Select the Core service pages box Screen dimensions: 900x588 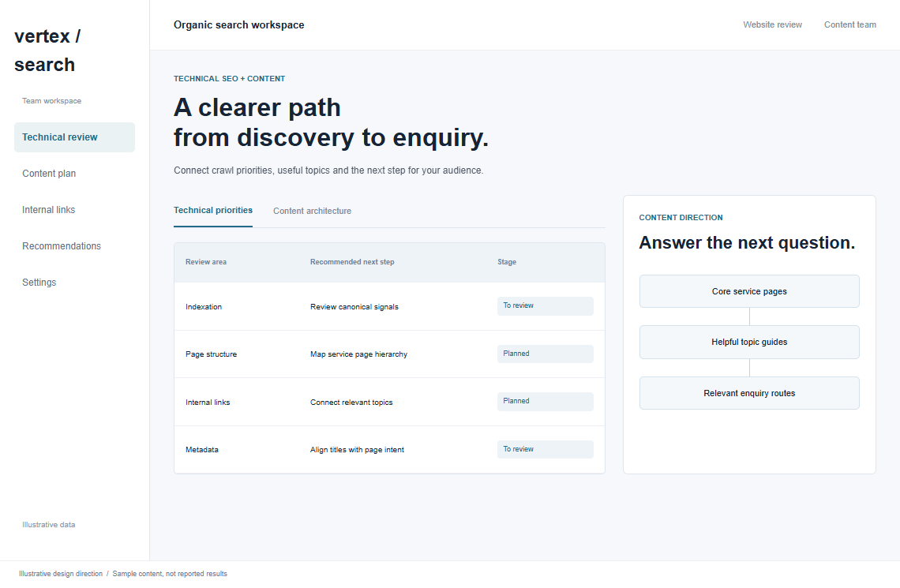click(750, 291)
